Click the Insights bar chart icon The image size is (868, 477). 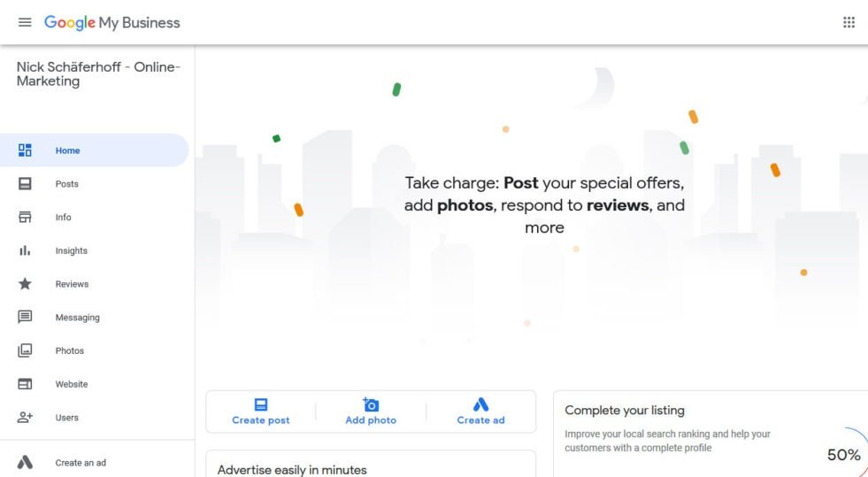coord(25,251)
